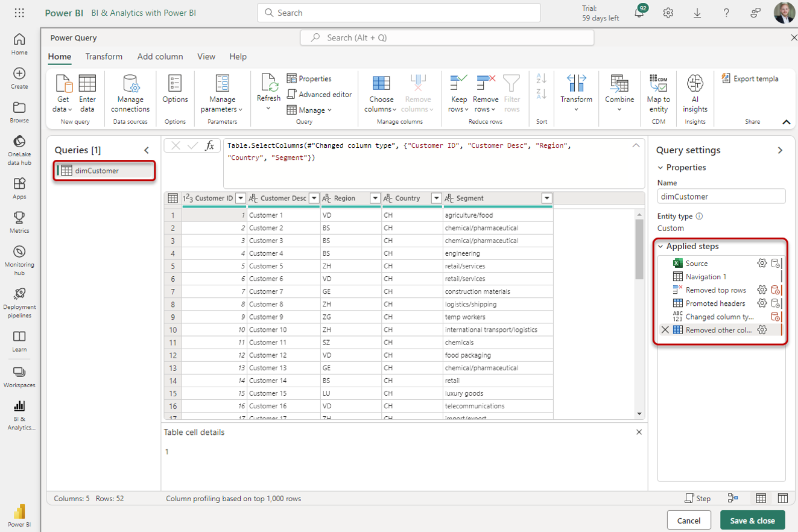Open AI insights
Viewport: 798px width, 532px height.
tap(695, 93)
